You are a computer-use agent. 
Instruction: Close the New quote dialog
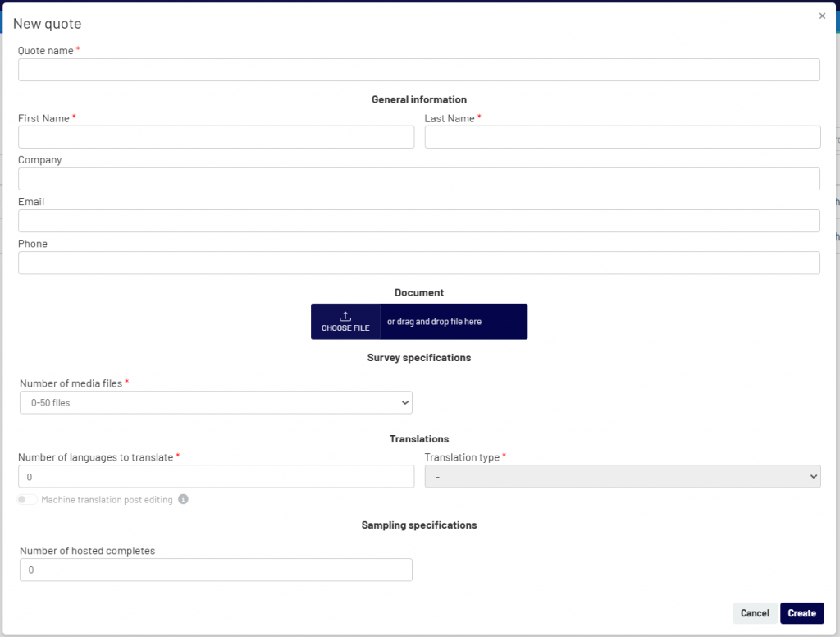[x=822, y=16]
